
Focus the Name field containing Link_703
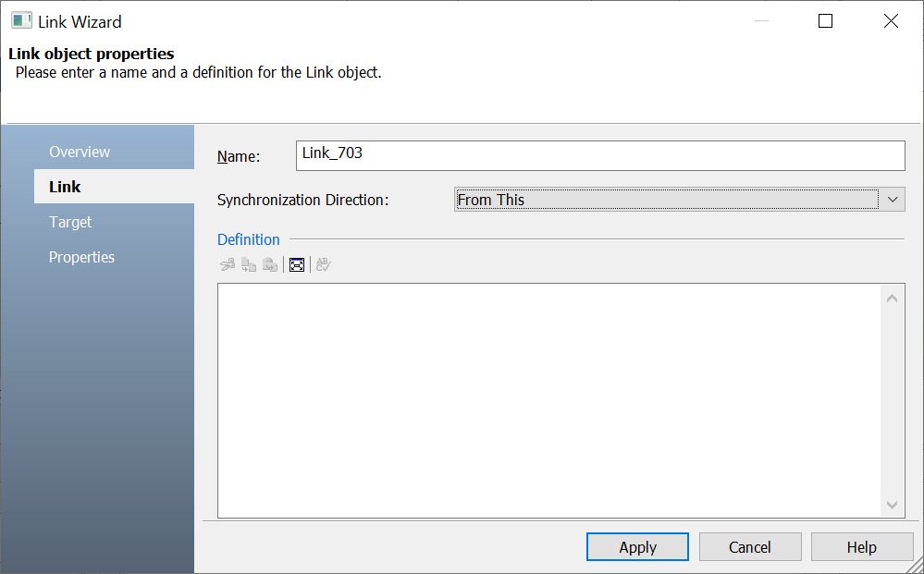[600, 155]
